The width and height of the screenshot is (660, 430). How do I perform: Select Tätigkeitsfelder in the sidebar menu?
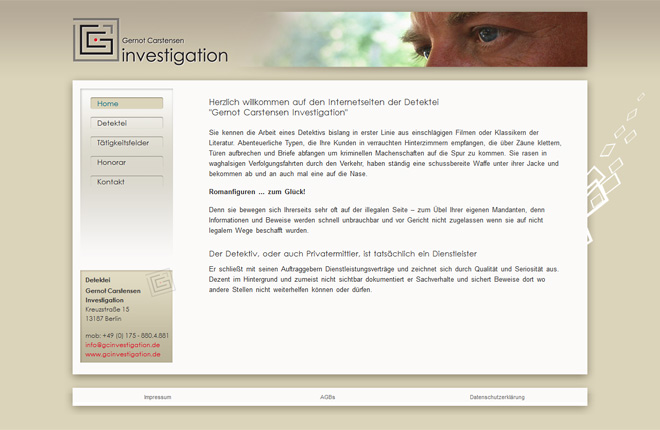[126, 143]
